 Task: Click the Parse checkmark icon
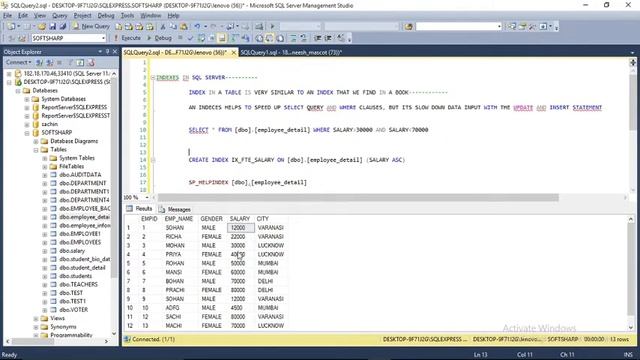pos(190,38)
